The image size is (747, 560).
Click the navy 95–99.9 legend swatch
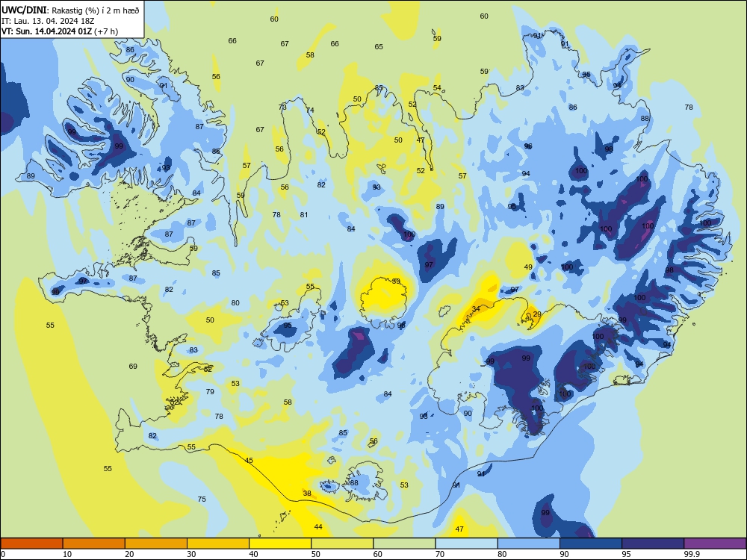click(x=653, y=544)
